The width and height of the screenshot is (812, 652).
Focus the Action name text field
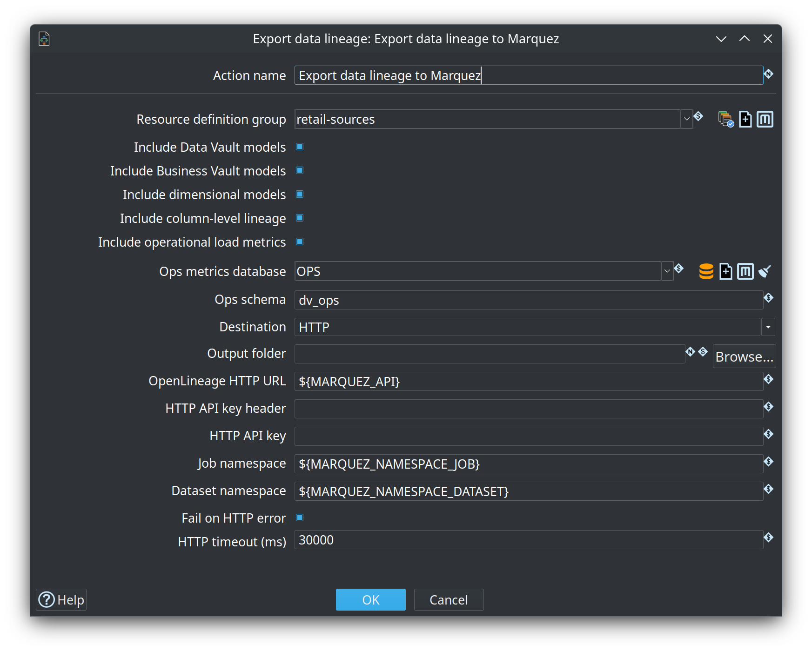529,75
